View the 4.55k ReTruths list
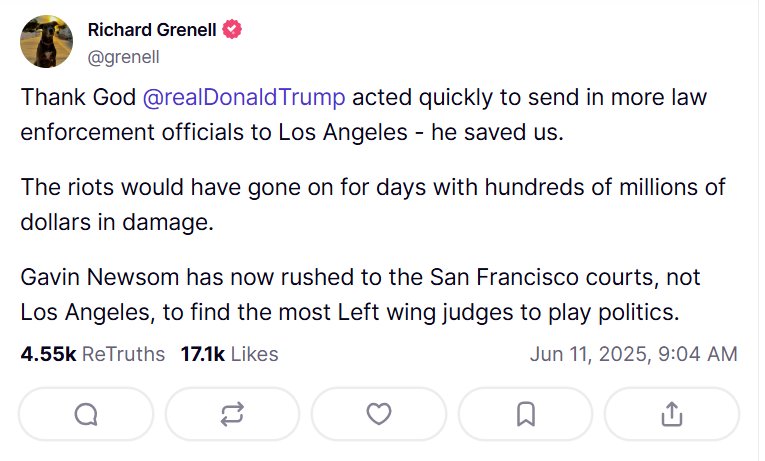The width and height of the screenshot is (765, 461). (x=92, y=354)
